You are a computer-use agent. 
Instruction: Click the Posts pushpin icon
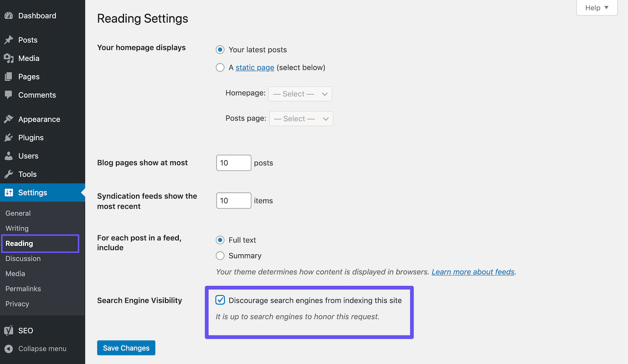[9, 40]
